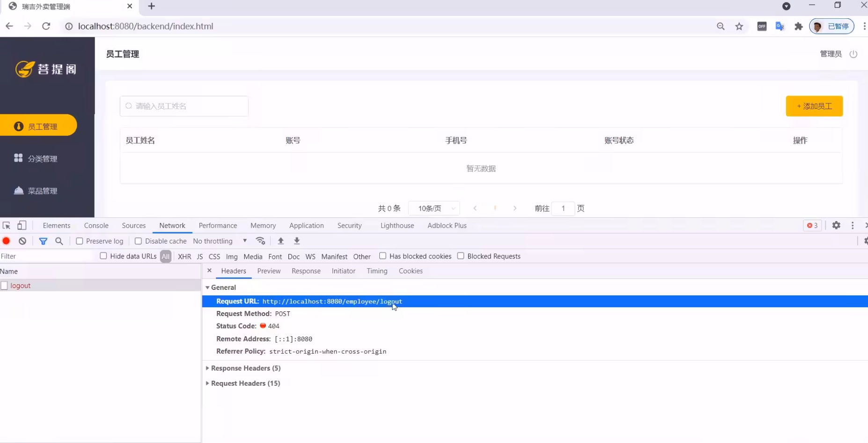The height and width of the screenshot is (443, 868).
Task: Click the site info icon in address bar
Action: pyautogui.click(x=69, y=26)
